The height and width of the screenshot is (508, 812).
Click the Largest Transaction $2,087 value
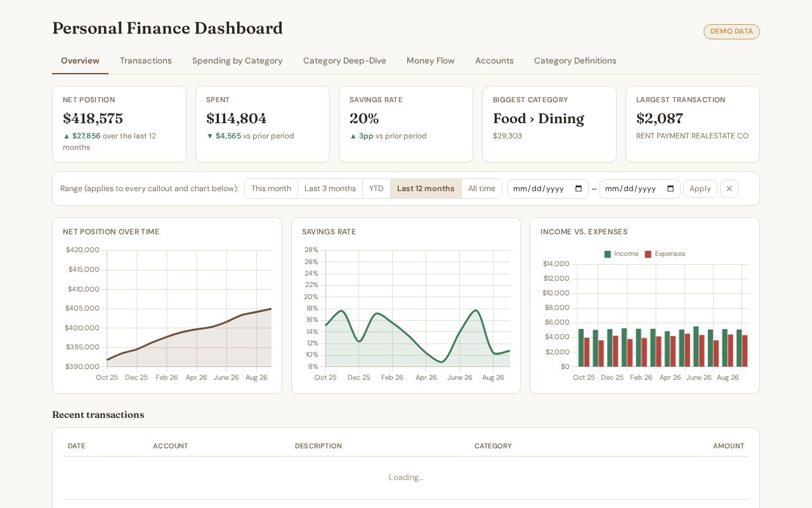660,119
